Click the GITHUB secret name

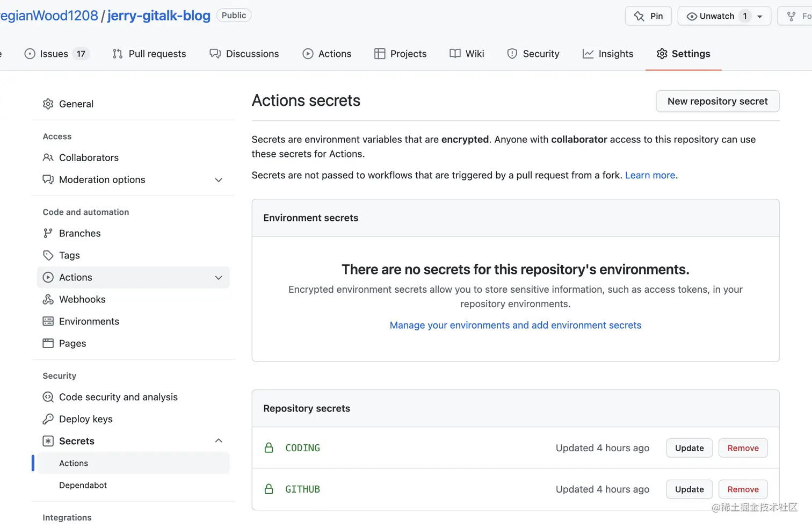[302, 489]
